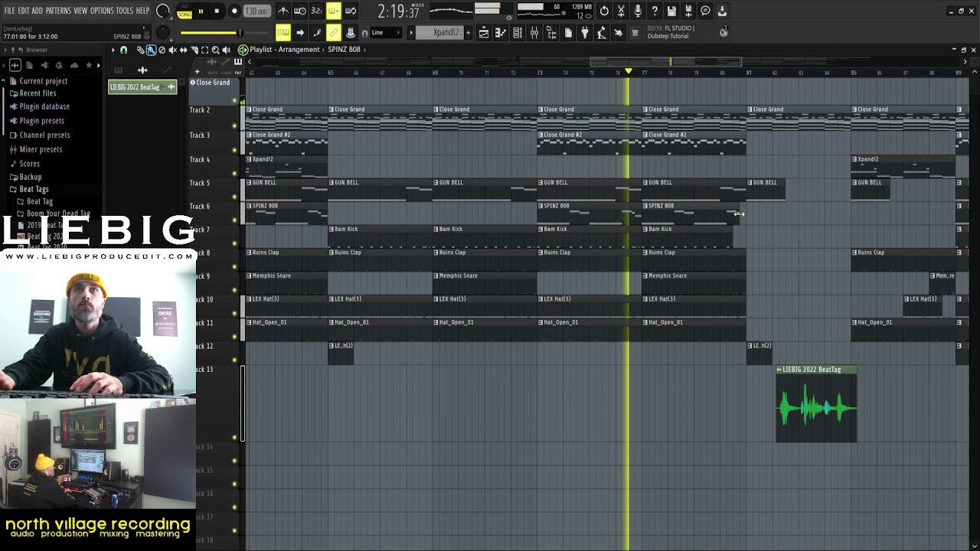Screen dimensions: 980x551
Task: Open the Channel rack view icon
Action: coord(518,32)
